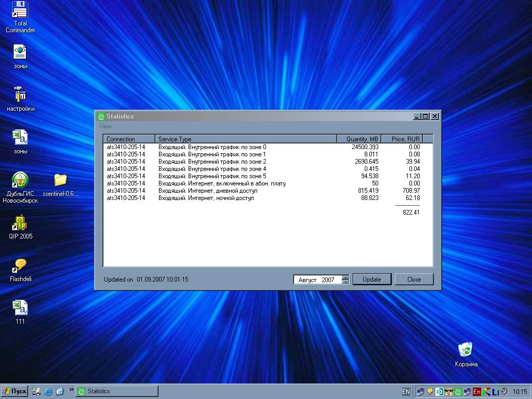Open the настройки desktop shortcut
Screen dimensions: 532x399
tap(20, 96)
